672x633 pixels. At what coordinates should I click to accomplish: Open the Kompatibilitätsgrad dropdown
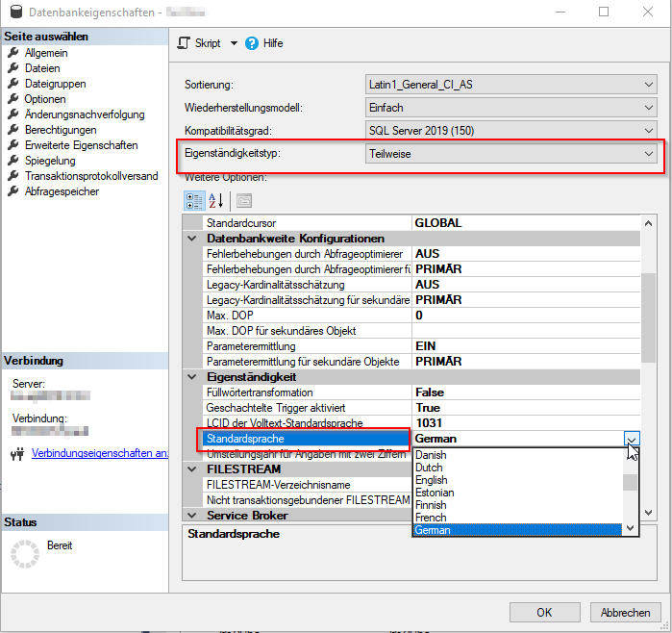(650, 131)
